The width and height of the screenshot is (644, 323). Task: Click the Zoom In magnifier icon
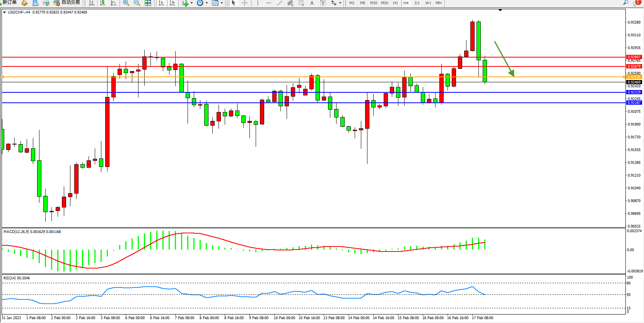126,3
